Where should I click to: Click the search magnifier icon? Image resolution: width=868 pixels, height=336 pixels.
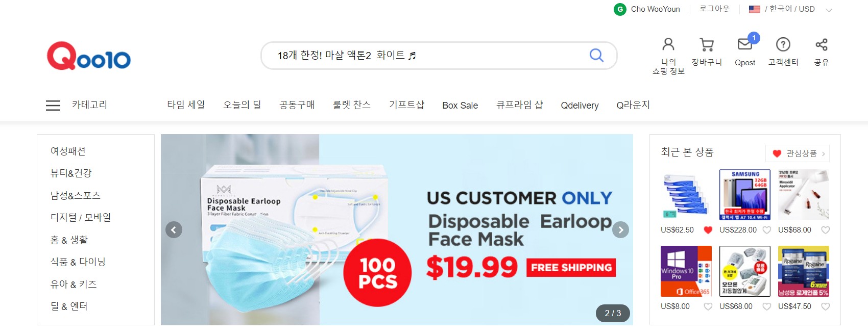pos(596,55)
